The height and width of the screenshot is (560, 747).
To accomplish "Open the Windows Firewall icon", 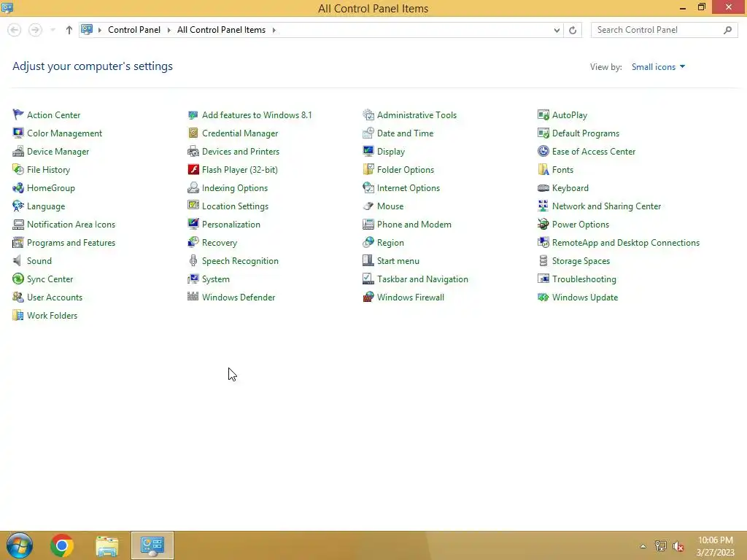I will 368,297.
